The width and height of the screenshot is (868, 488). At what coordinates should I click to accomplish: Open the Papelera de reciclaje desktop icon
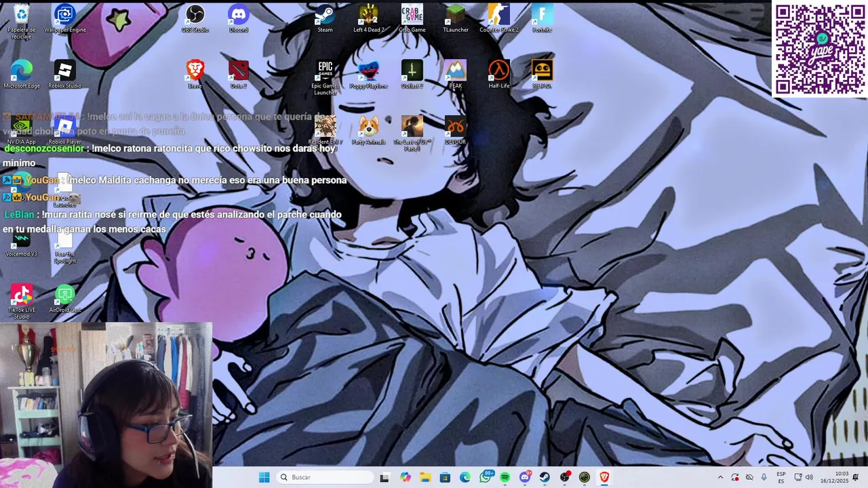tap(22, 22)
